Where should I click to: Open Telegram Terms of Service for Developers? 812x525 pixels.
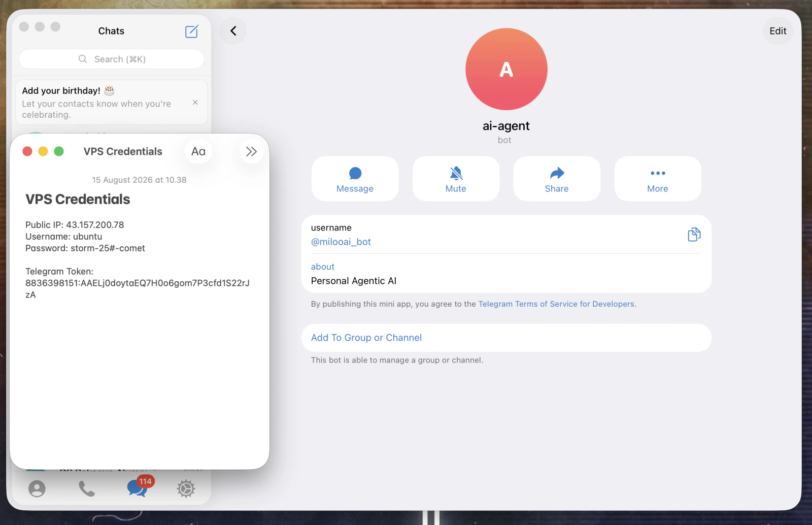click(556, 304)
